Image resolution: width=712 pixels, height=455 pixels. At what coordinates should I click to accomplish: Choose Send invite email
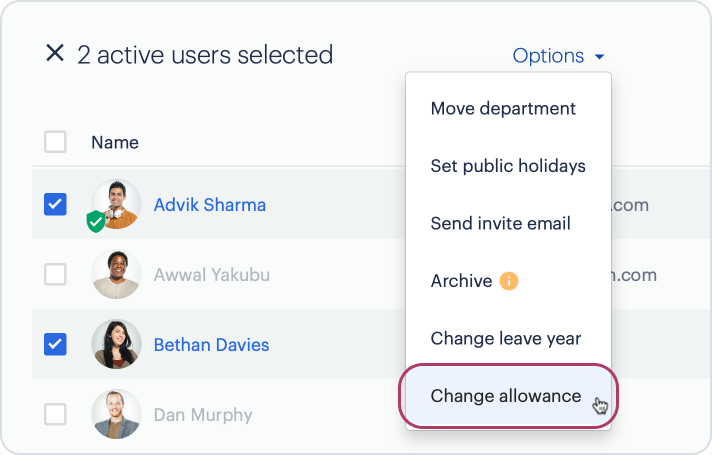pos(508,223)
